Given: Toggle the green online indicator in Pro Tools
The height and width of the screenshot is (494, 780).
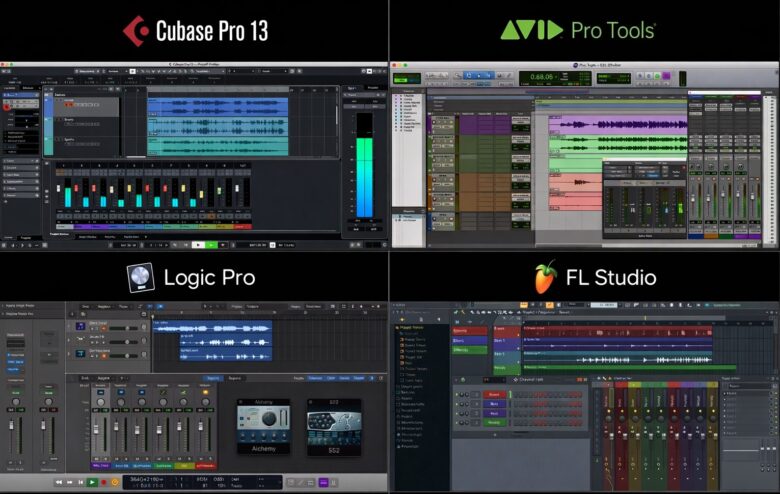Looking at the screenshot, I should click(402, 78).
